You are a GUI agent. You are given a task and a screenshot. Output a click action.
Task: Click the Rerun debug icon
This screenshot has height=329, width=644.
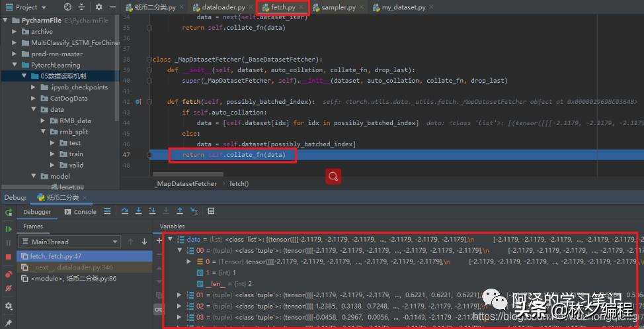coord(9,212)
